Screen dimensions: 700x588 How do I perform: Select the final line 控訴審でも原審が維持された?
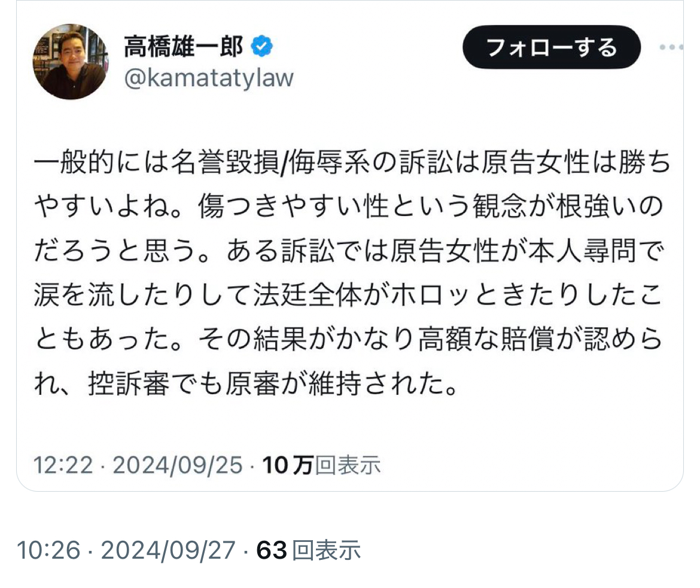tap(246, 384)
